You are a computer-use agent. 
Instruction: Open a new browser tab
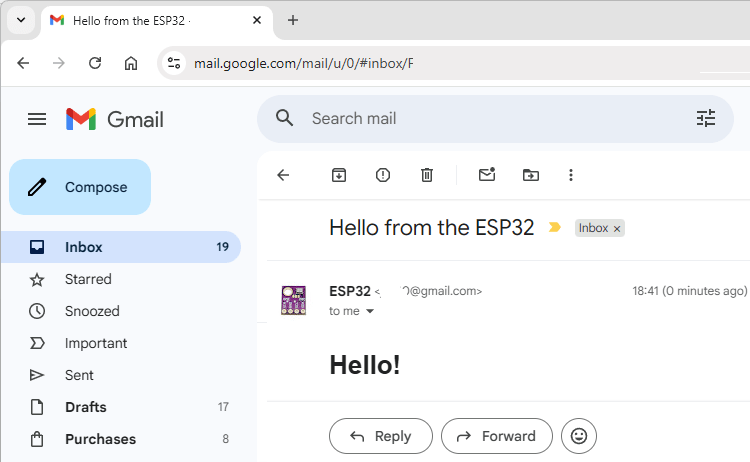coord(293,20)
